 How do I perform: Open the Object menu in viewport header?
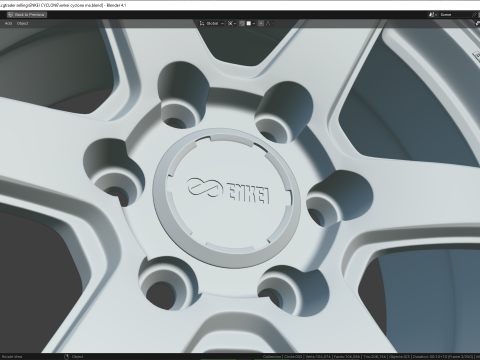[22, 23]
